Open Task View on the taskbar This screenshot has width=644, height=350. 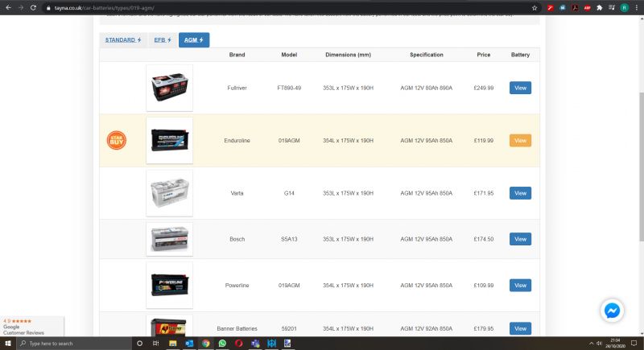(155, 344)
